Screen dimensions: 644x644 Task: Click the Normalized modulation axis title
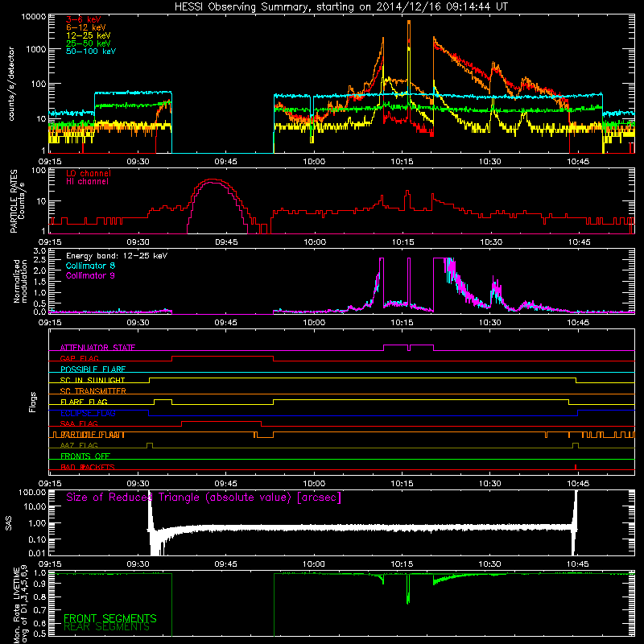20,281
